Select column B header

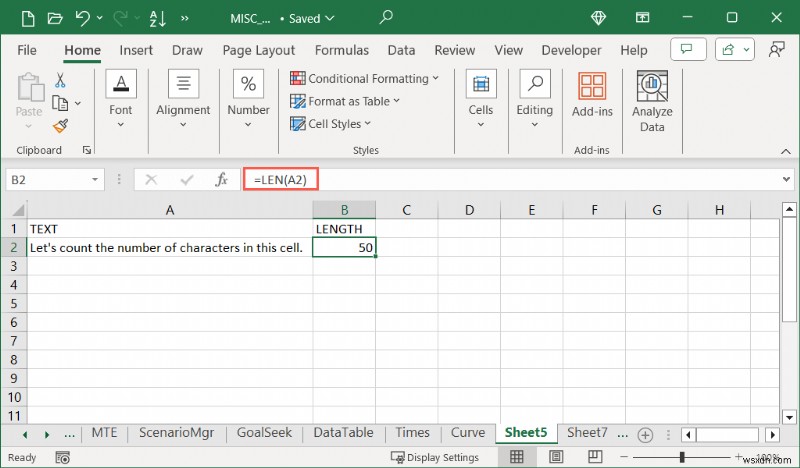[x=344, y=210]
